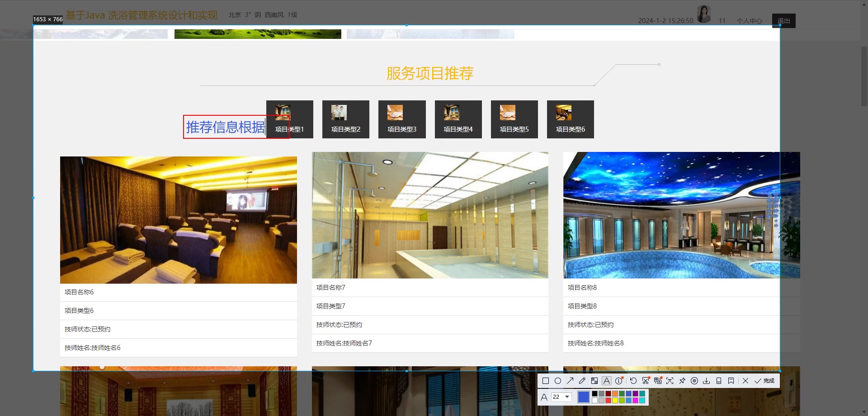Pick the dark green color swatch
Screen dimensions: 868x416
click(x=622, y=393)
